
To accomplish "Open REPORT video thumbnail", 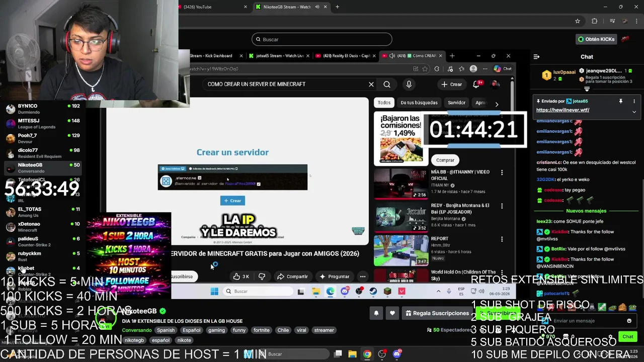I will [x=401, y=250].
